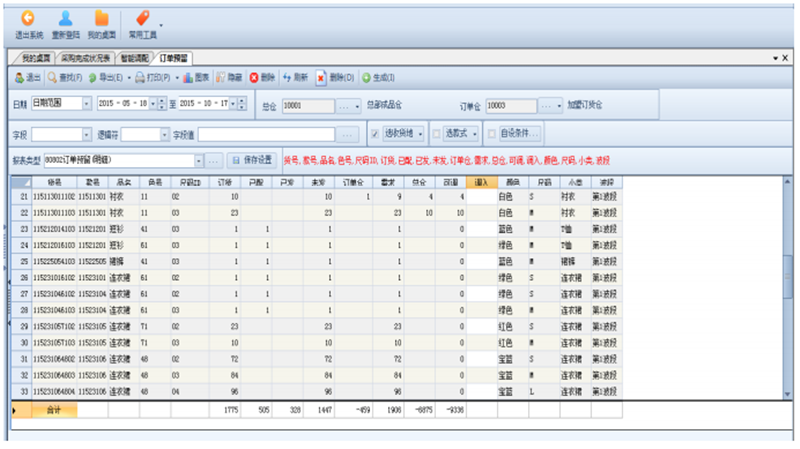The image size is (800, 449).
Task: Expand the 逻辑符 operator dropdown
Action: tap(164, 133)
